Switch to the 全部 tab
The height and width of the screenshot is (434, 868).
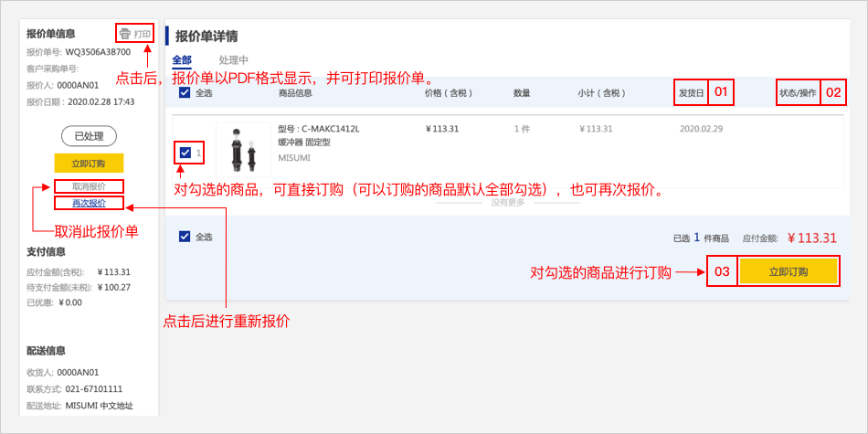182,60
